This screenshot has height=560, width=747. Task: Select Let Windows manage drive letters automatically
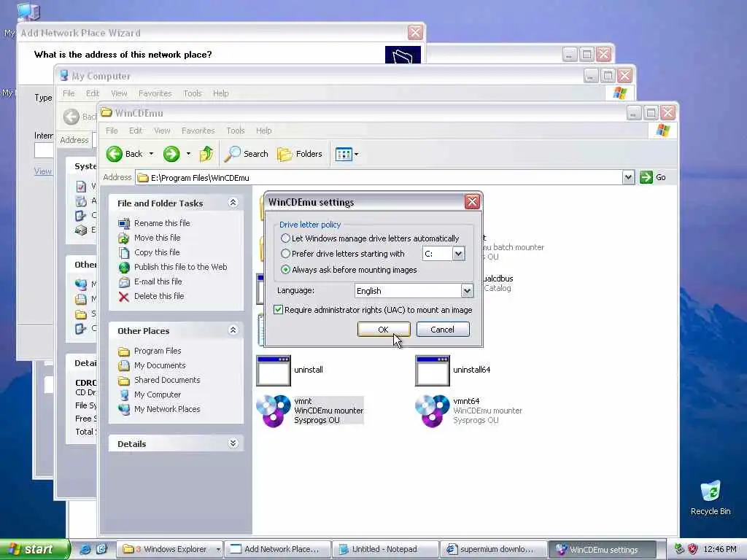[x=285, y=238]
